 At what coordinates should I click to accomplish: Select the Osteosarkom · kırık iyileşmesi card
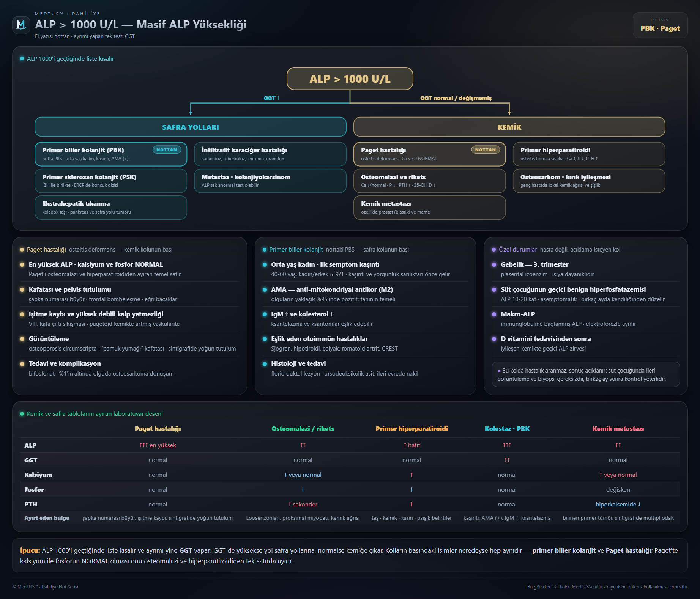589,181
